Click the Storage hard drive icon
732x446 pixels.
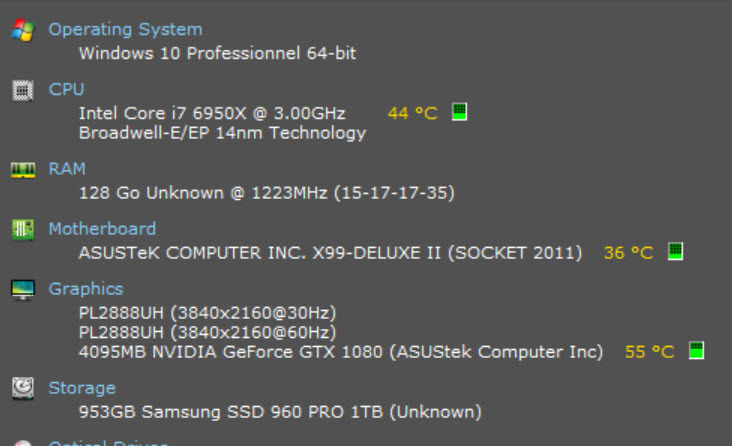22,388
